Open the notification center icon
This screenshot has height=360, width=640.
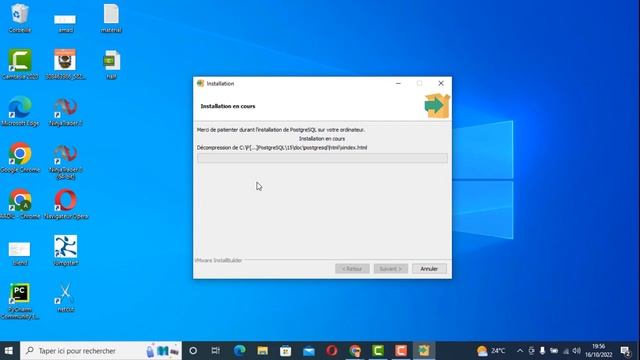[x=625, y=351]
